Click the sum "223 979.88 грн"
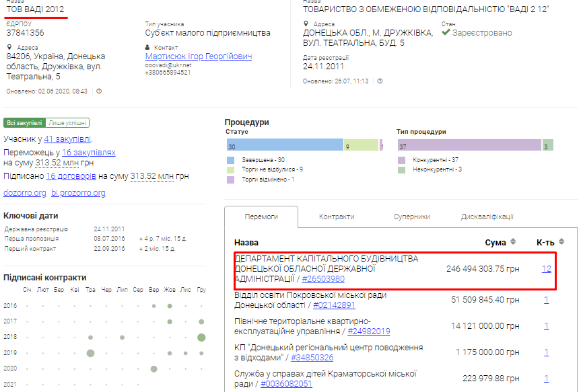The height and width of the screenshot is (392, 581). [x=491, y=379]
